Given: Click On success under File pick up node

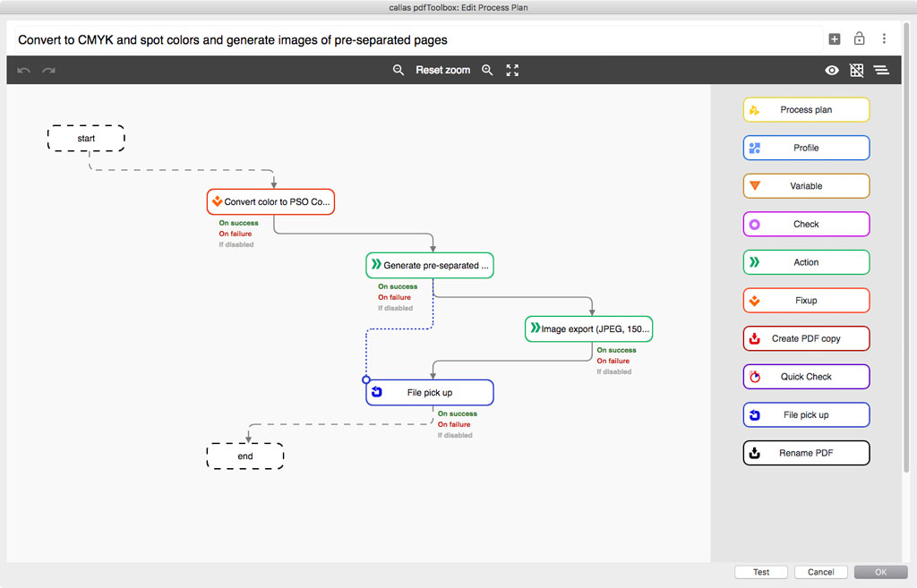Looking at the screenshot, I should (458, 413).
